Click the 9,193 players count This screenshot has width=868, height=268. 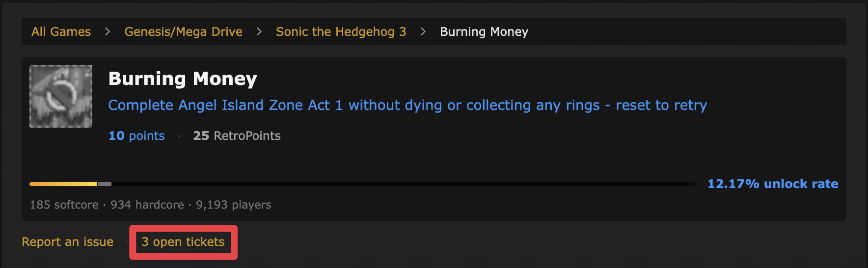tap(233, 205)
